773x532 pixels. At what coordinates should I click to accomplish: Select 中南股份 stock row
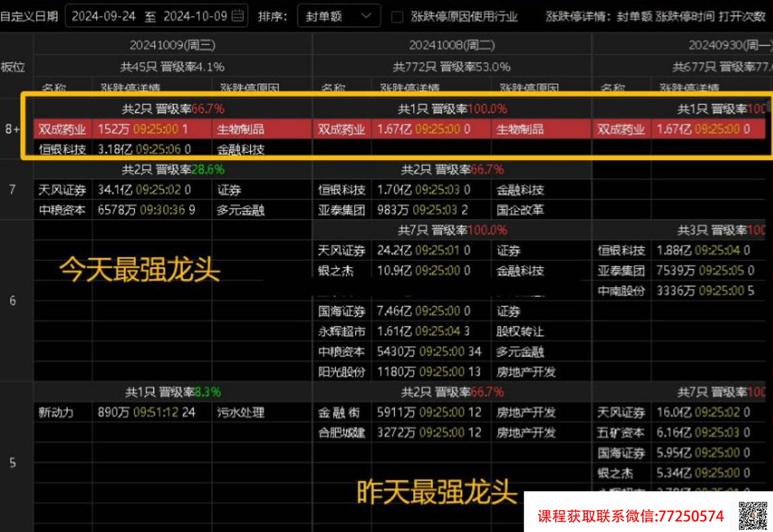[x=621, y=291]
